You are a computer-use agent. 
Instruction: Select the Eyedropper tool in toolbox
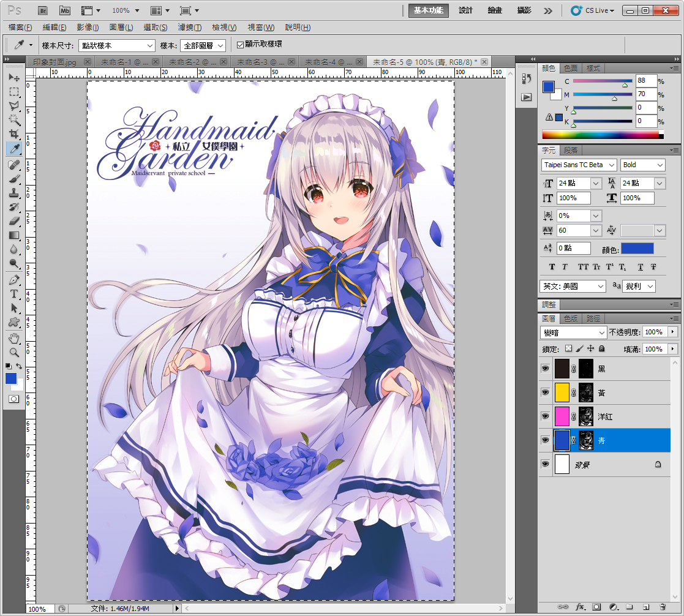point(14,148)
